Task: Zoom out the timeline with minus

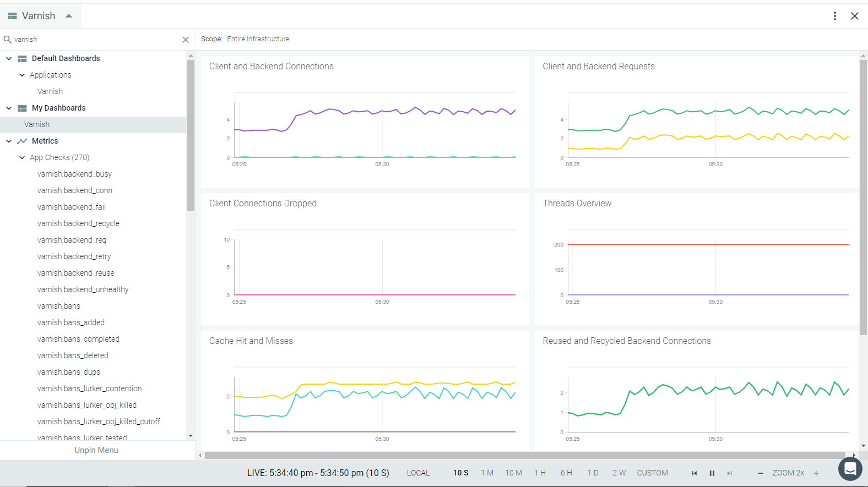Action: coord(761,473)
